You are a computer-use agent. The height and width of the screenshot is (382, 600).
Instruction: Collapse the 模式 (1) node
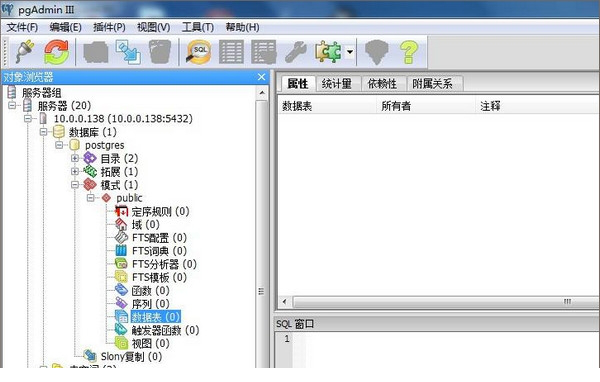[75, 184]
